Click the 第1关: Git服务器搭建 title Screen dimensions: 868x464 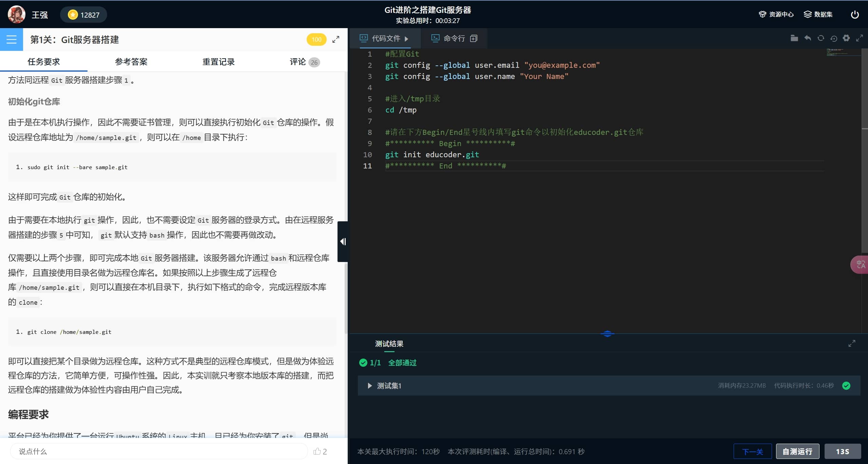pos(74,39)
